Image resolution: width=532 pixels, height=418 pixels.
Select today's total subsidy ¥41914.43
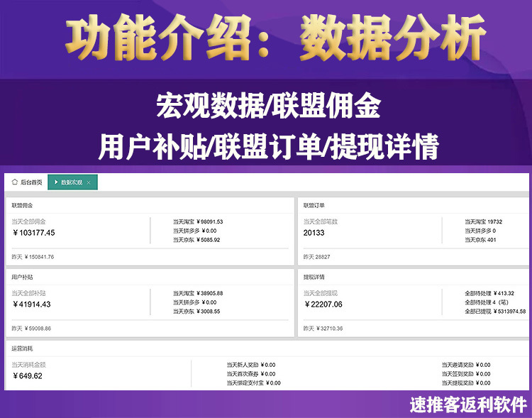31,304
